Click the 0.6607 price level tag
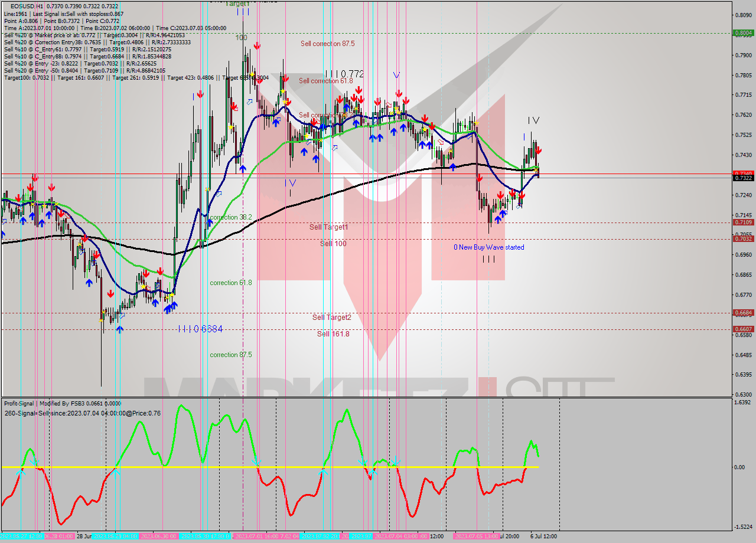This screenshot has height=543, width=756. click(743, 329)
